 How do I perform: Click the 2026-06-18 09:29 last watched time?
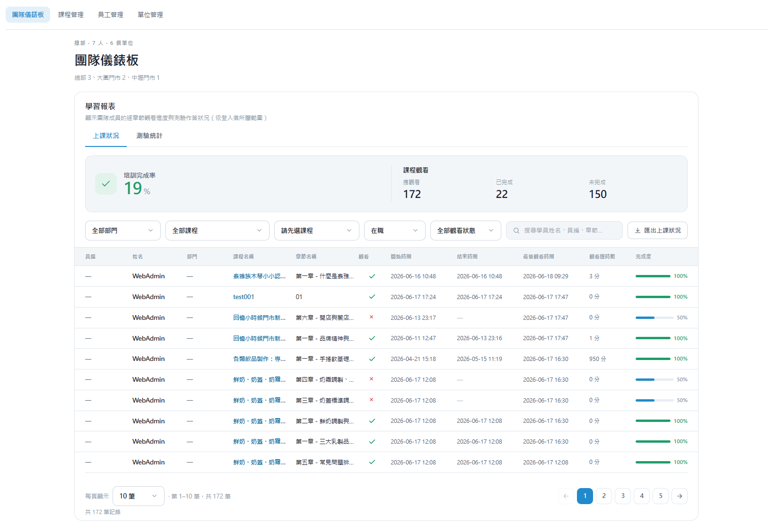coord(546,276)
